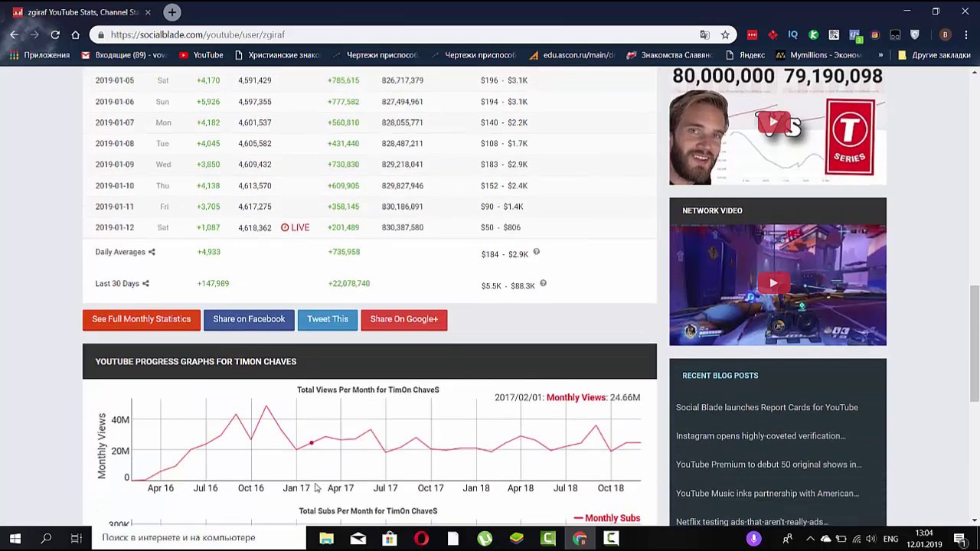This screenshot has height=551, width=980.
Task: Open the shield extension icon
Action: pyautogui.click(x=915, y=34)
